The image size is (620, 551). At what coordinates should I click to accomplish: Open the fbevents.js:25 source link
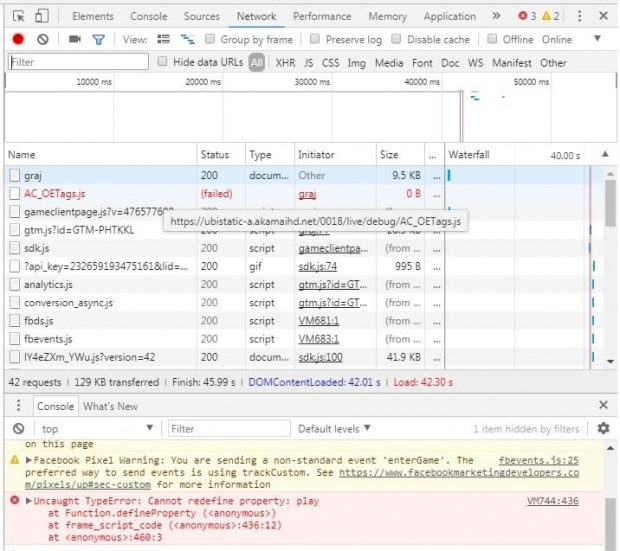(x=539, y=460)
